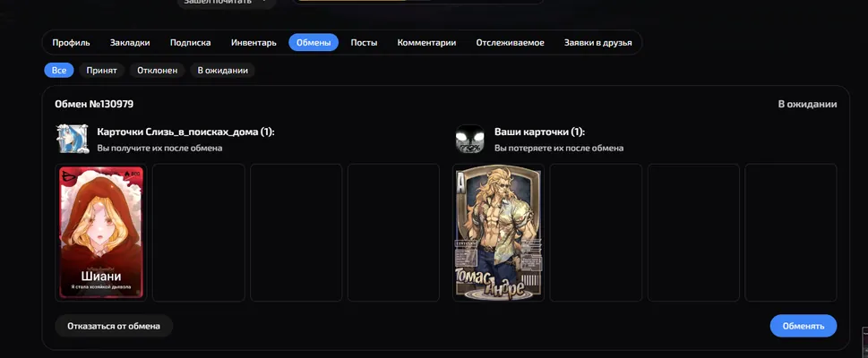Click the В ожидании status label
The width and height of the screenshot is (868, 358).
click(x=807, y=104)
